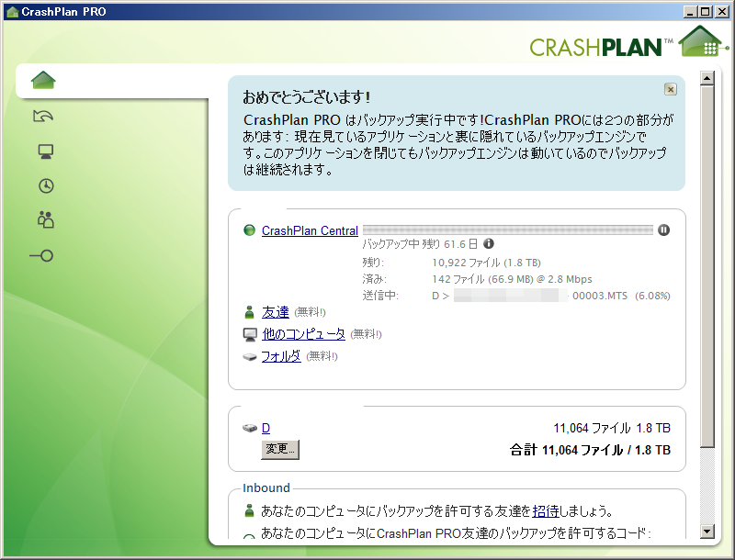Open the D drive source link

(266, 428)
